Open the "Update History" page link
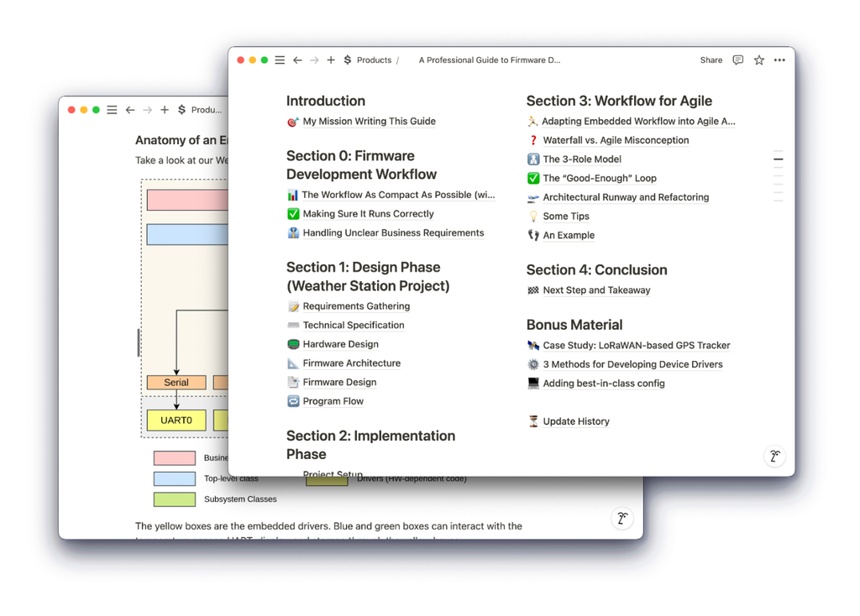 pyautogui.click(x=577, y=421)
